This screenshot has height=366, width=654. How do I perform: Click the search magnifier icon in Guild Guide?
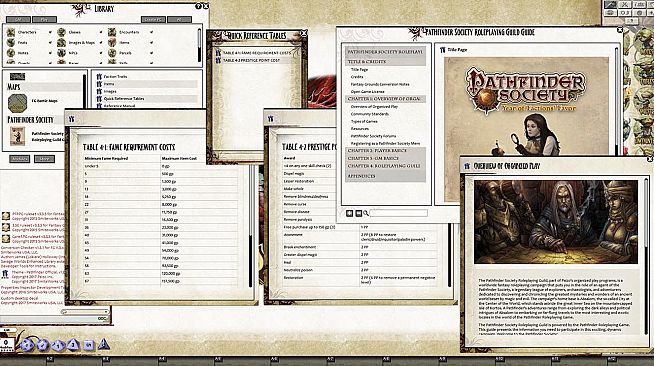(366, 213)
